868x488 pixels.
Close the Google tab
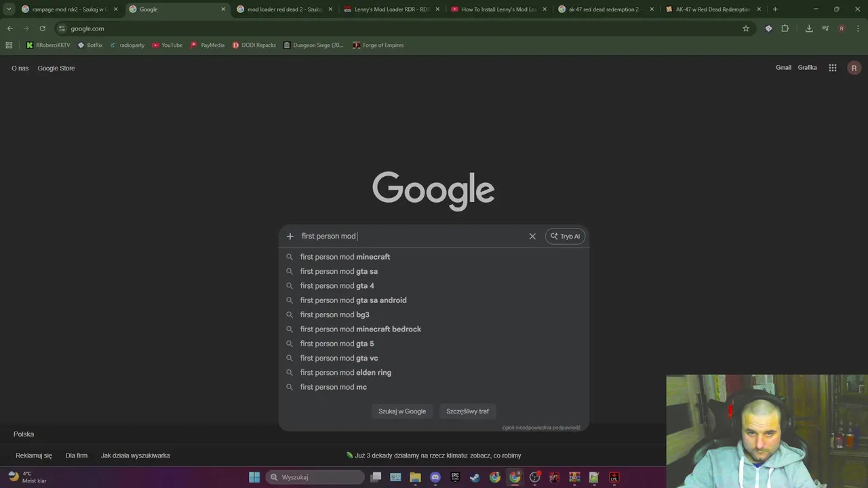point(223,9)
